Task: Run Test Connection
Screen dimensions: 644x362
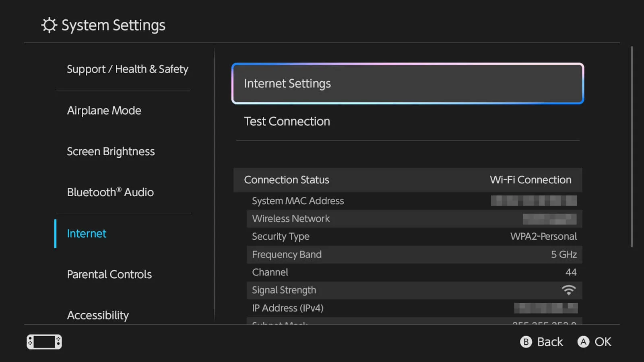Action: click(x=287, y=121)
